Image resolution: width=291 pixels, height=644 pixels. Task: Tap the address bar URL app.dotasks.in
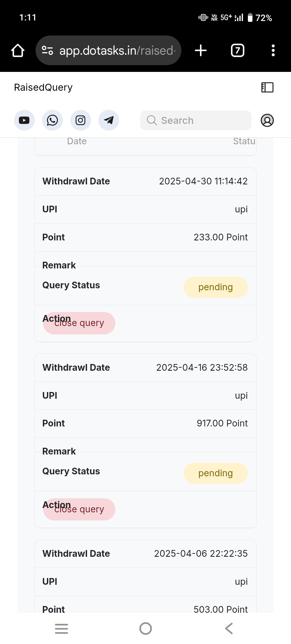pos(117,50)
